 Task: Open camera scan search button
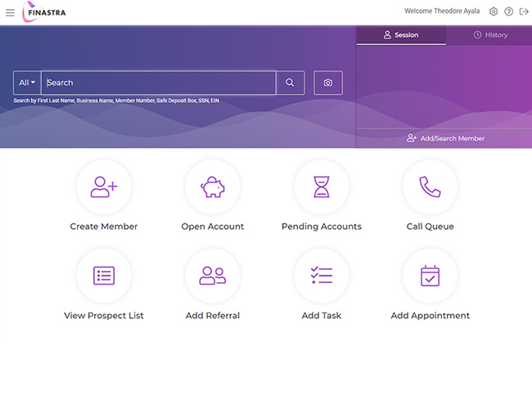point(327,83)
